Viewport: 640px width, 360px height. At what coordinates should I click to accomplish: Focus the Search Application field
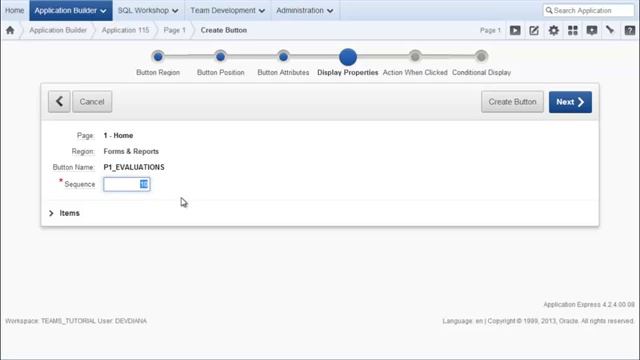(x=589, y=10)
